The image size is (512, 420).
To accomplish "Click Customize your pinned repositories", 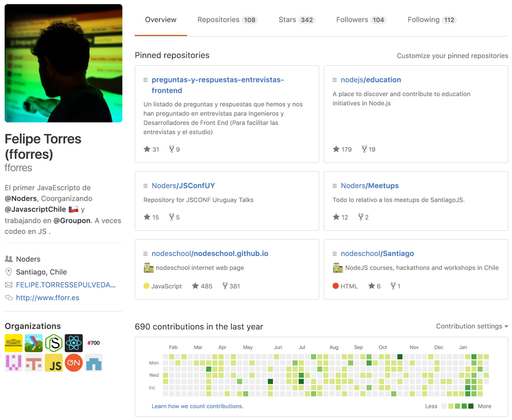I will click(x=452, y=56).
